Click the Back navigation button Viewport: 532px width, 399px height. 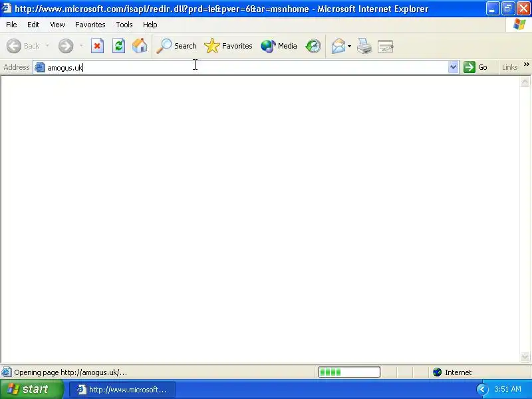tap(23, 46)
